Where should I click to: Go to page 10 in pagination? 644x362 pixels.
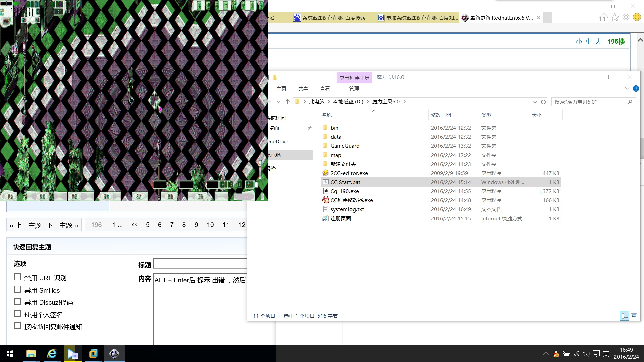pos(210,225)
